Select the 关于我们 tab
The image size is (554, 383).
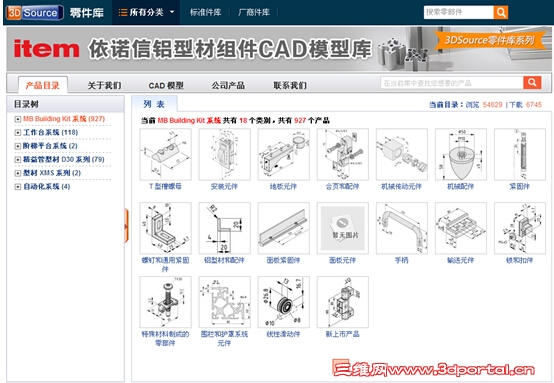point(104,86)
